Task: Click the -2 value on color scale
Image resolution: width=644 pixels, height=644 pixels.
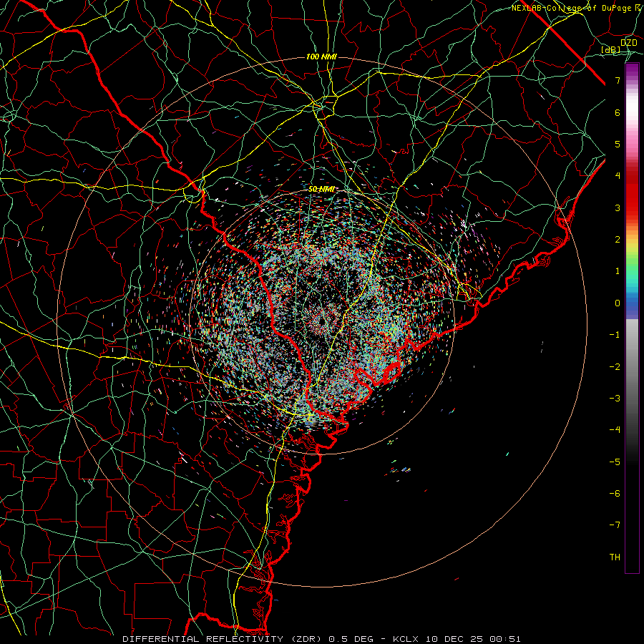Action: (x=615, y=367)
